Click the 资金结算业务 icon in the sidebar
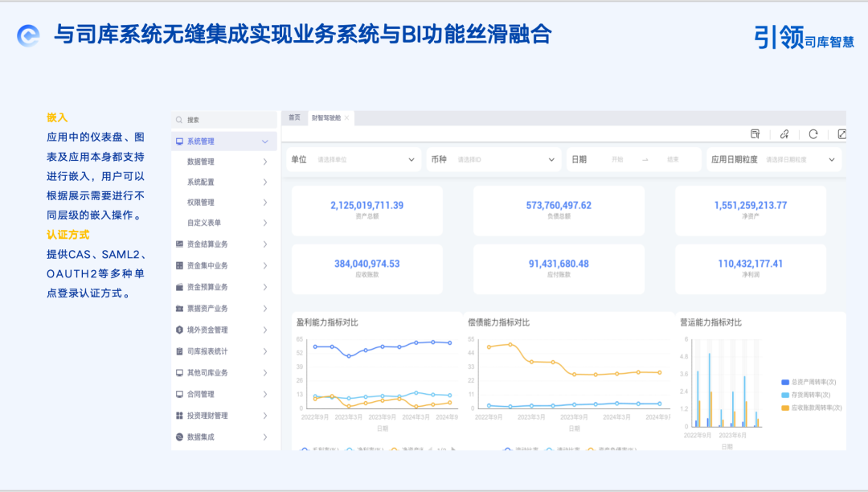This screenshot has width=868, height=492. 178,244
